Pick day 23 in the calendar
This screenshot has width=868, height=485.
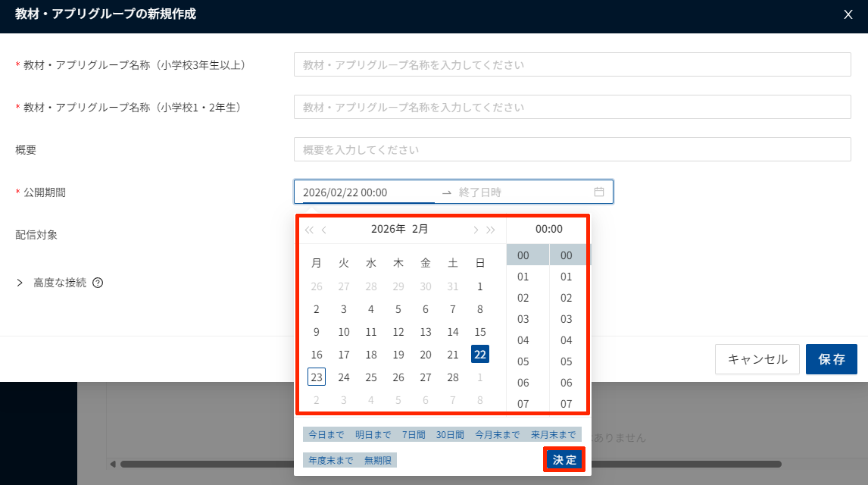(x=317, y=377)
